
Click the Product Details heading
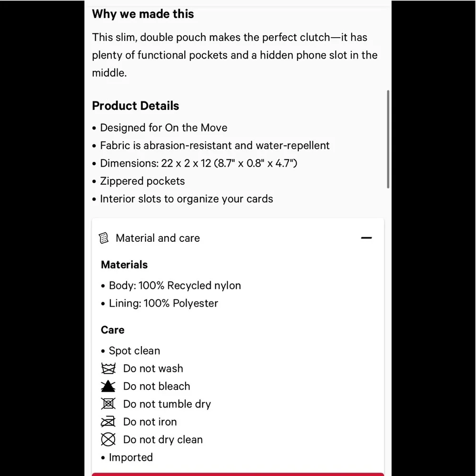pyautogui.click(x=136, y=106)
